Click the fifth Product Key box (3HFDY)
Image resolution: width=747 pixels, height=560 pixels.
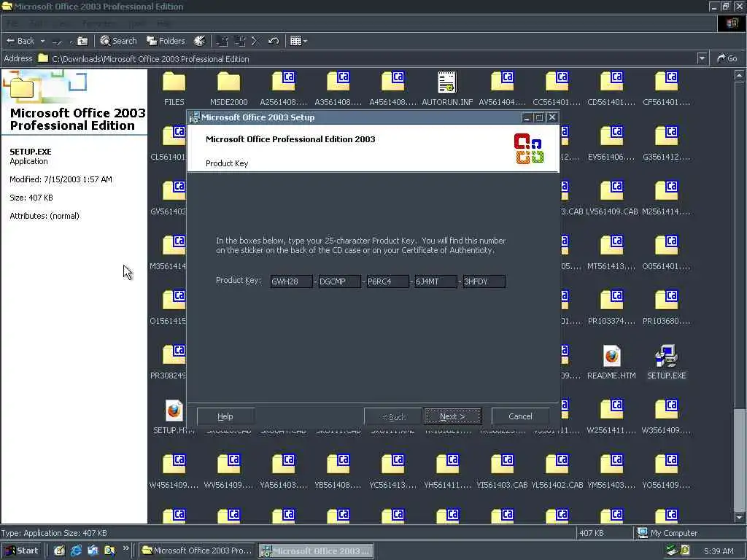[484, 281]
